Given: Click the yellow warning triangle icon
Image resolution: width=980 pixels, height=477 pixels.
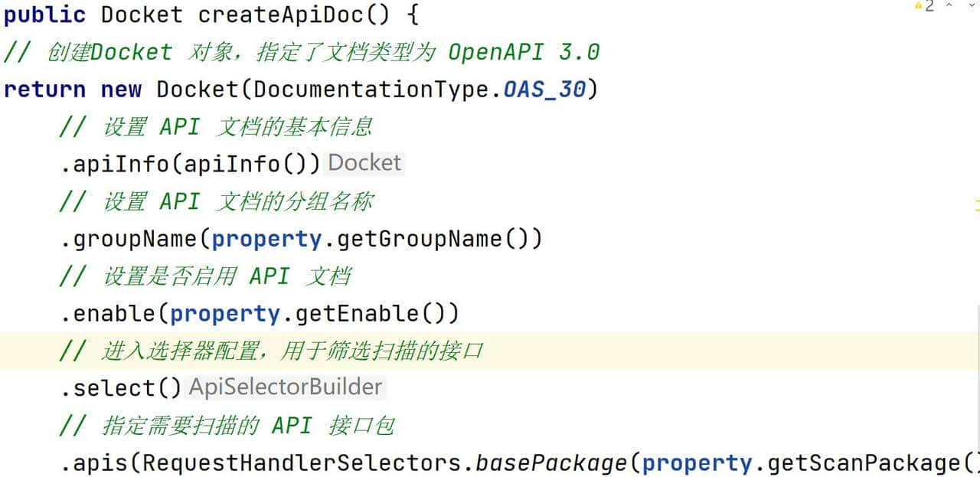Looking at the screenshot, I should click(x=918, y=5).
